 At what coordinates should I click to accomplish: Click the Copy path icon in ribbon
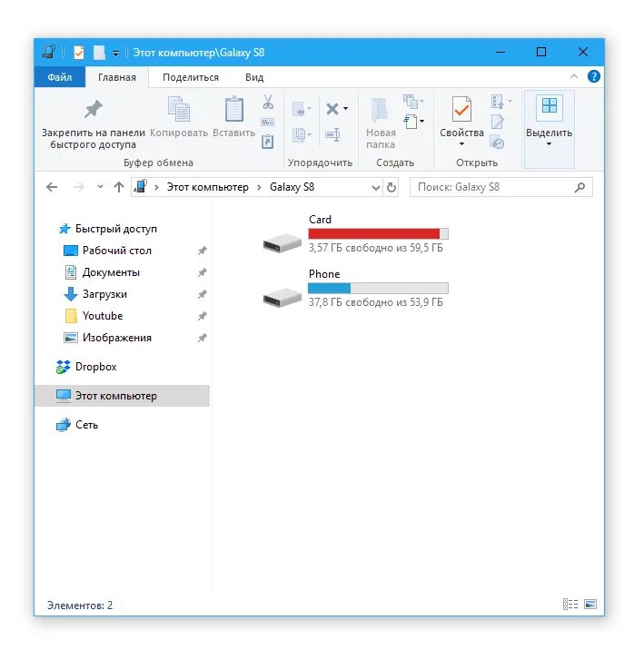pyautogui.click(x=267, y=123)
